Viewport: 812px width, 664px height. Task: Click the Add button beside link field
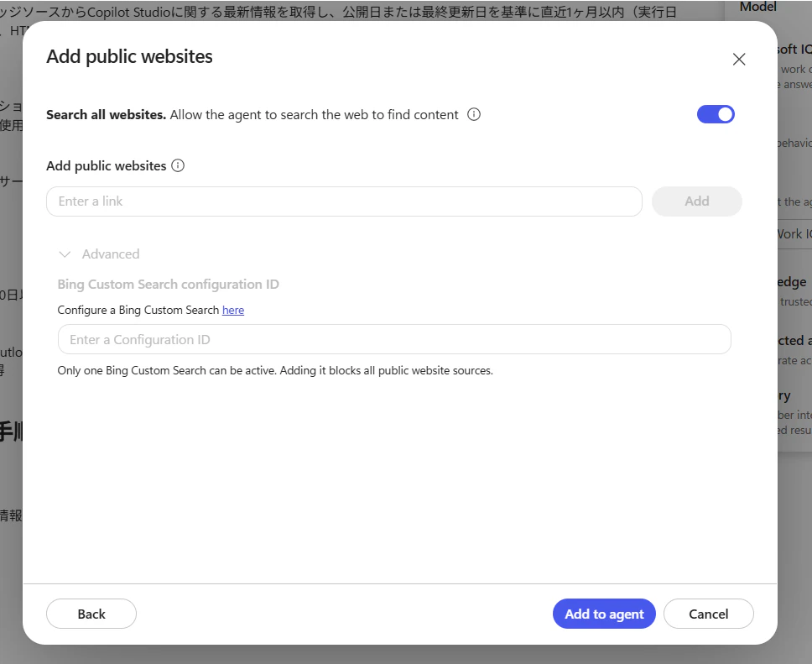697,201
